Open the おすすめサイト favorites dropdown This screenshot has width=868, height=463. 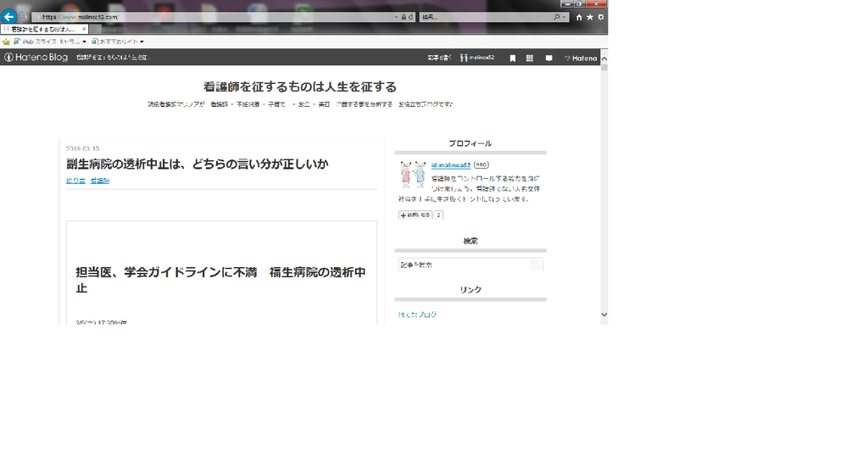pos(117,42)
